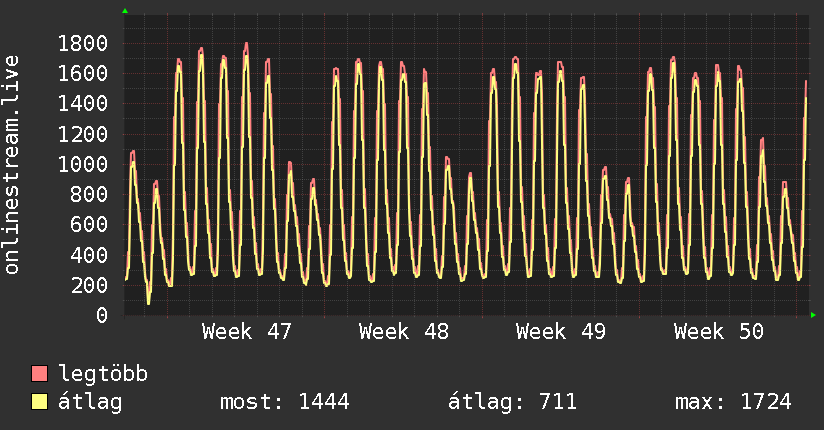Click the yellow átlag legend swatch
824x430 pixels.
pyautogui.click(x=39, y=402)
